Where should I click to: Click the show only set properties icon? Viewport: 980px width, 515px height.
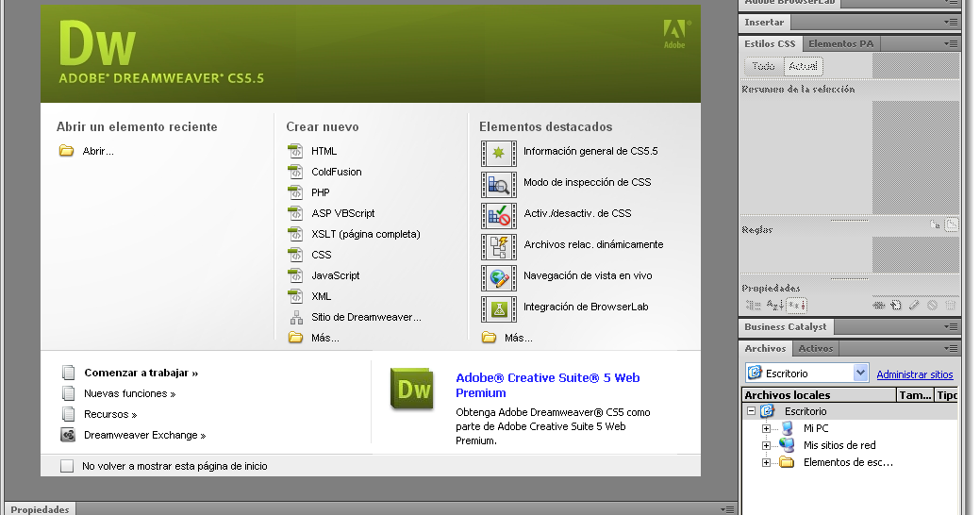pos(797,305)
